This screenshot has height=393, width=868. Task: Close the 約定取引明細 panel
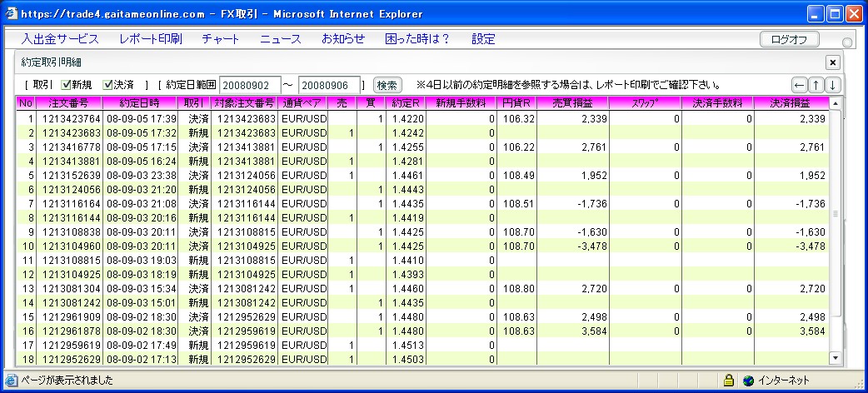832,62
